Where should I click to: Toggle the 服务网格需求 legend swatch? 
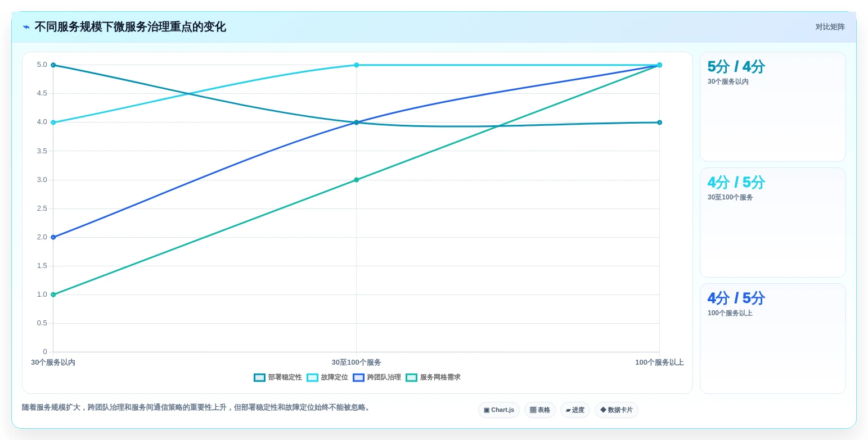point(411,378)
